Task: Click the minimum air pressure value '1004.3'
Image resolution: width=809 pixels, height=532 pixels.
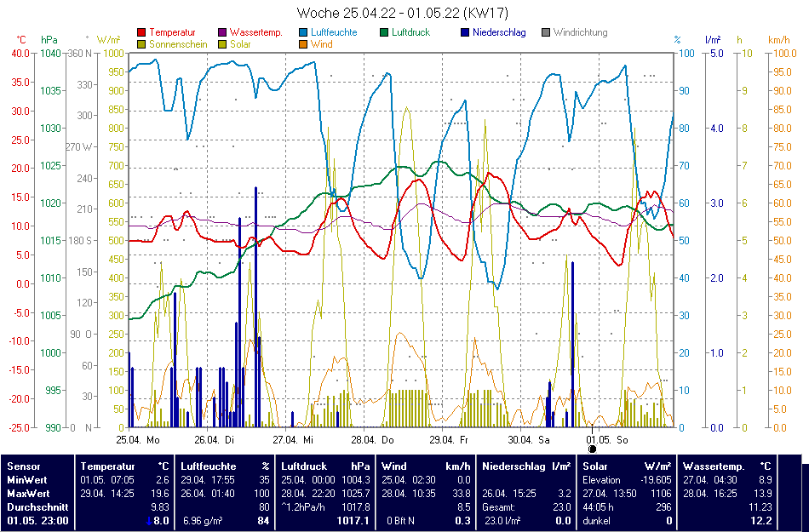Action: [x=355, y=480]
